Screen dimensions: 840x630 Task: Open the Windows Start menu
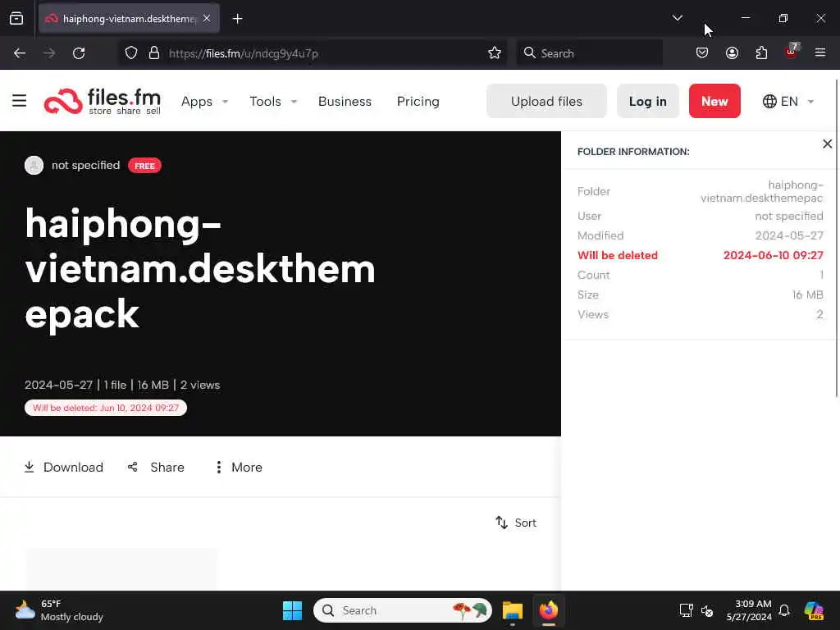(x=292, y=610)
